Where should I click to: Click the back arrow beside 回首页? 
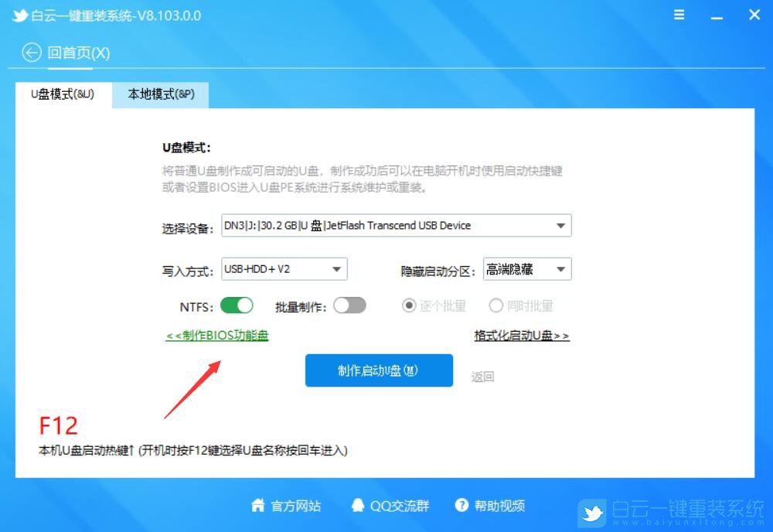point(31,53)
